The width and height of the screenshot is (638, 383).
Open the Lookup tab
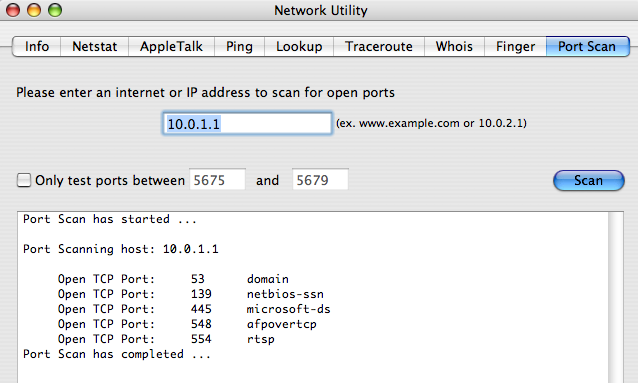point(299,46)
